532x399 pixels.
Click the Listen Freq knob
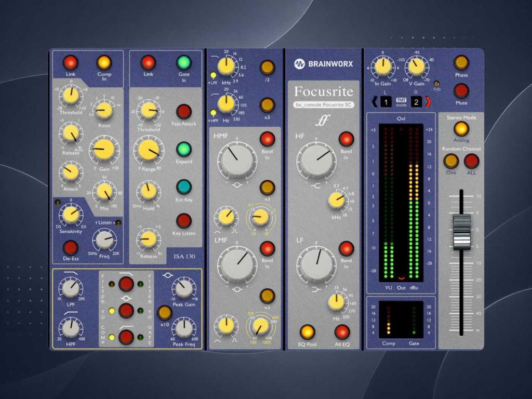pos(104,240)
